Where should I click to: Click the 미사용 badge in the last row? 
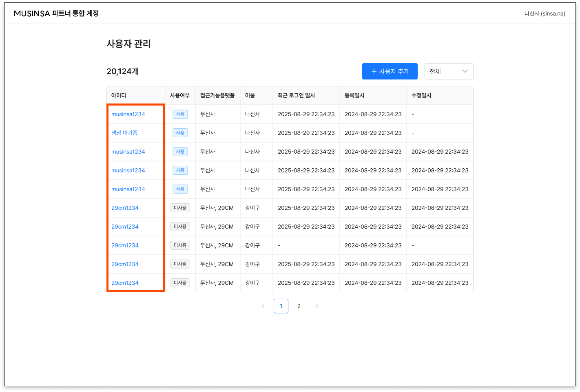click(180, 283)
